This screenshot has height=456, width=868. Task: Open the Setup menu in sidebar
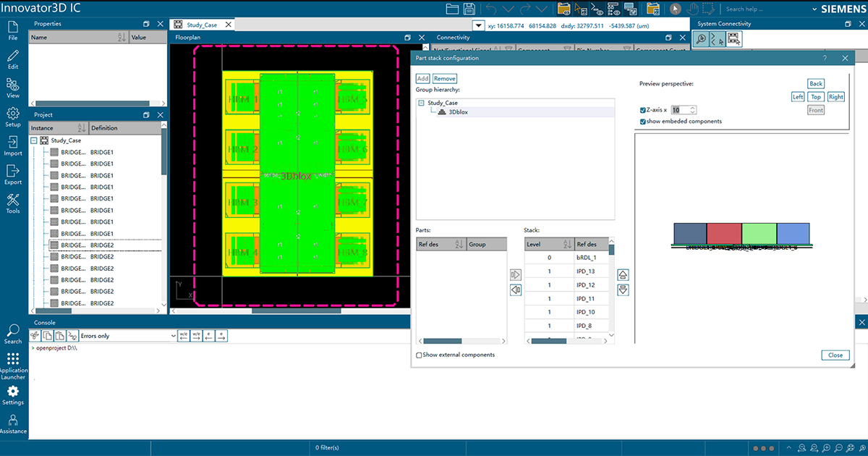coord(13,117)
